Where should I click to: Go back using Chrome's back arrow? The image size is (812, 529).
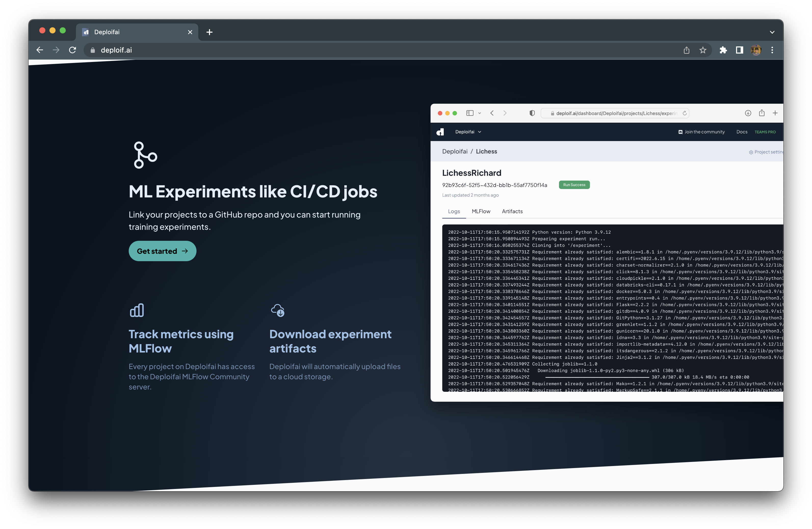click(40, 50)
